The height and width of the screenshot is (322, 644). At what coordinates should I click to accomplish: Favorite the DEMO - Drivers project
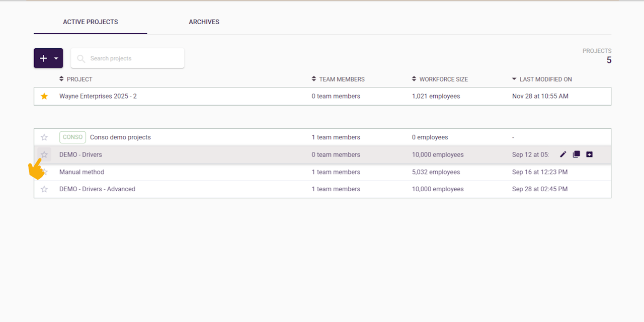[x=44, y=154]
